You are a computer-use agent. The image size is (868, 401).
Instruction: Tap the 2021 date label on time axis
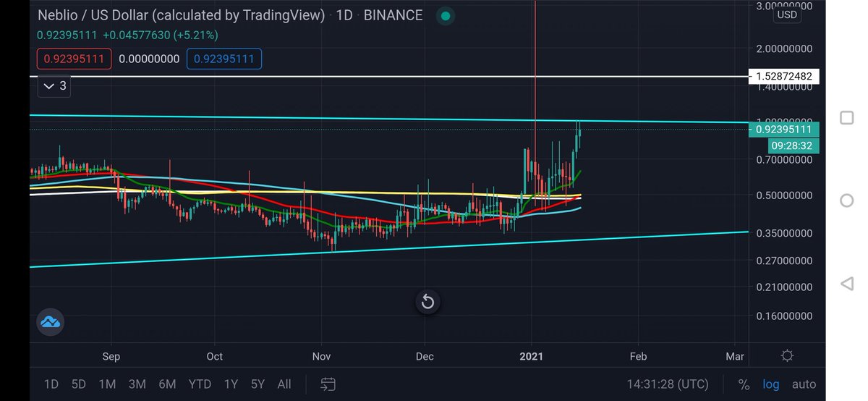point(532,356)
